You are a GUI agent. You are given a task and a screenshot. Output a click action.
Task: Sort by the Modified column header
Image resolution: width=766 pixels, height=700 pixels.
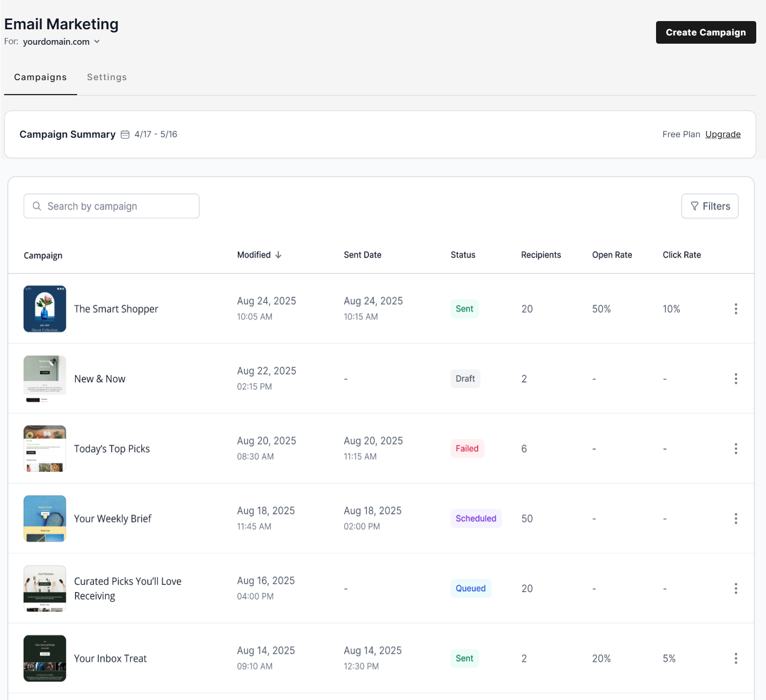click(254, 255)
